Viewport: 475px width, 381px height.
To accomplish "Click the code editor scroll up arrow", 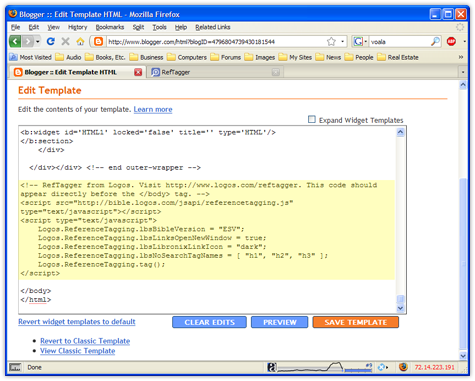I will pos(400,132).
